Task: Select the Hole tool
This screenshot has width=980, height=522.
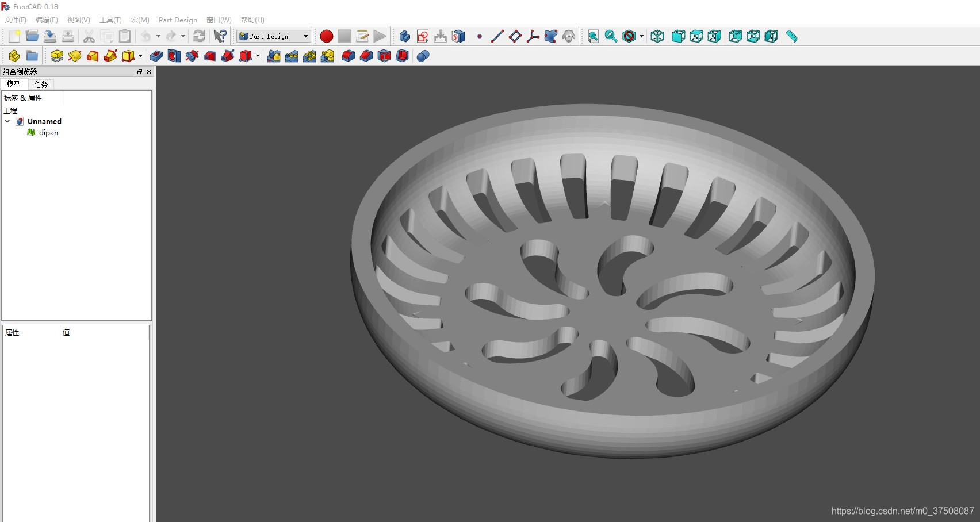Action: click(174, 56)
